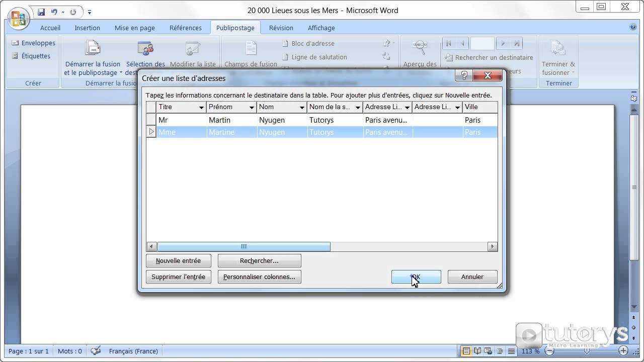Open the Titre column dropdown
644x362 pixels.
coord(201,107)
